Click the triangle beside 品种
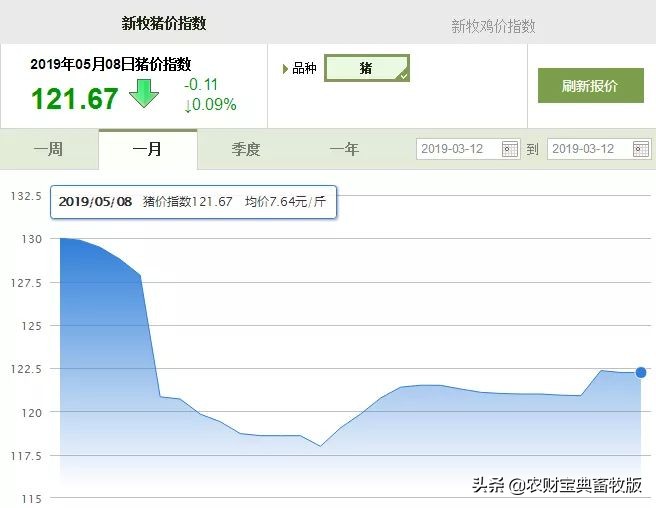 point(285,69)
